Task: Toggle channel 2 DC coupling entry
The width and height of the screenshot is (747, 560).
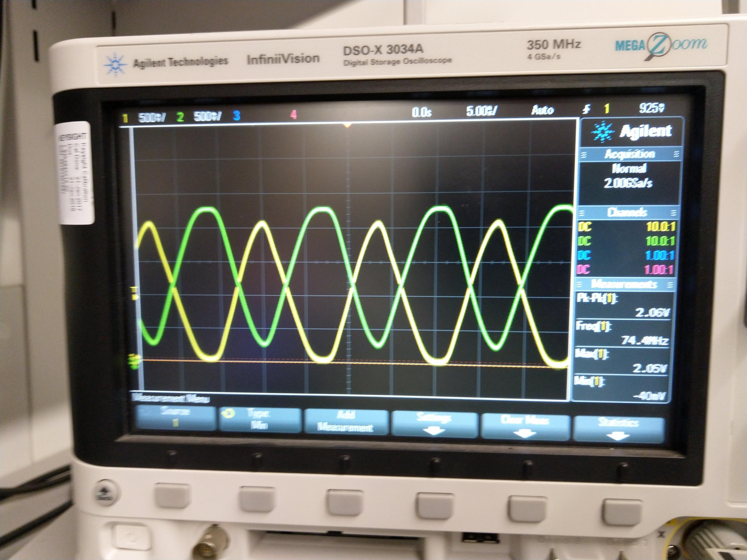Action: [585, 241]
